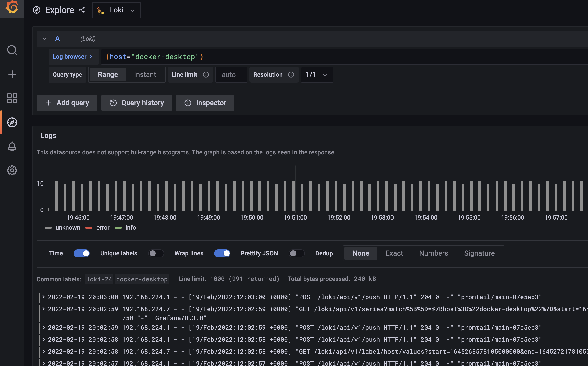Open the query Inspector
Viewport: 588px width, 366px height.
pyautogui.click(x=205, y=103)
